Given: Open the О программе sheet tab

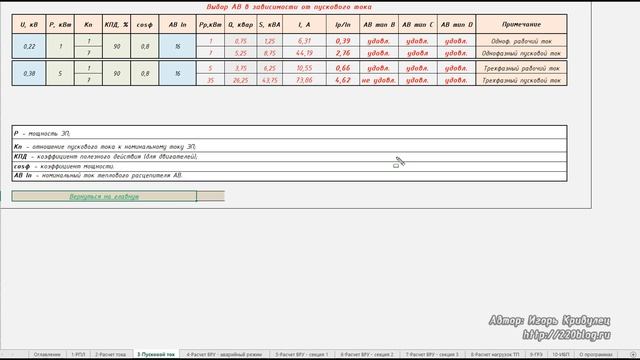Looking at the screenshot, I should (x=596, y=354).
